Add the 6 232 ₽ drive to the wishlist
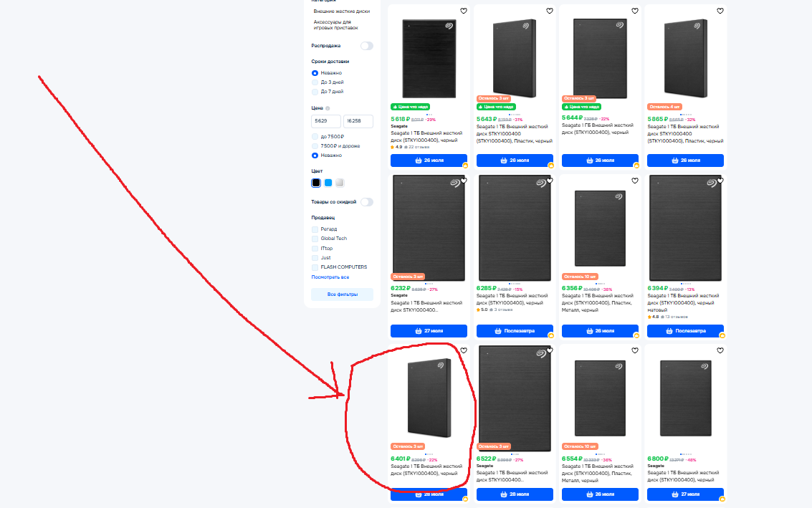The width and height of the screenshot is (812, 508). pyautogui.click(x=464, y=181)
